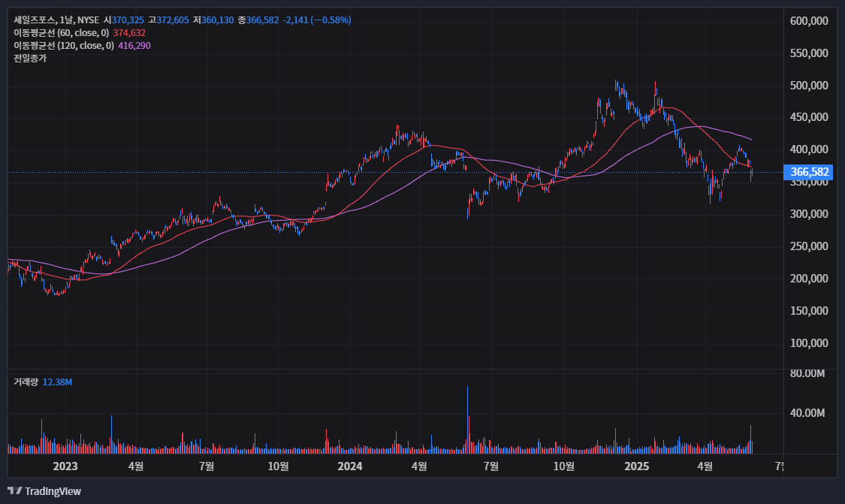Screen dimensions: 845x504
Task: Click the high price 고372,605 value
Action: point(169,20)
